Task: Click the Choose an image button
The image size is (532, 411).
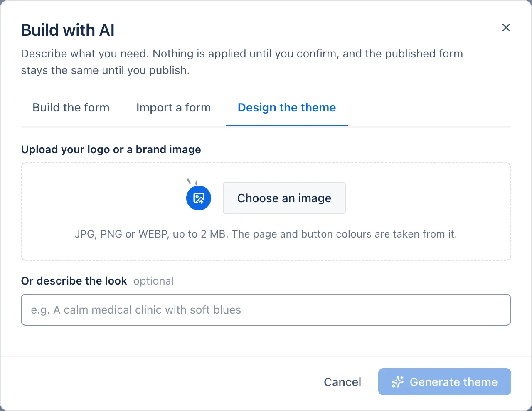Action: pyautogui.click(x=284, y=198)
